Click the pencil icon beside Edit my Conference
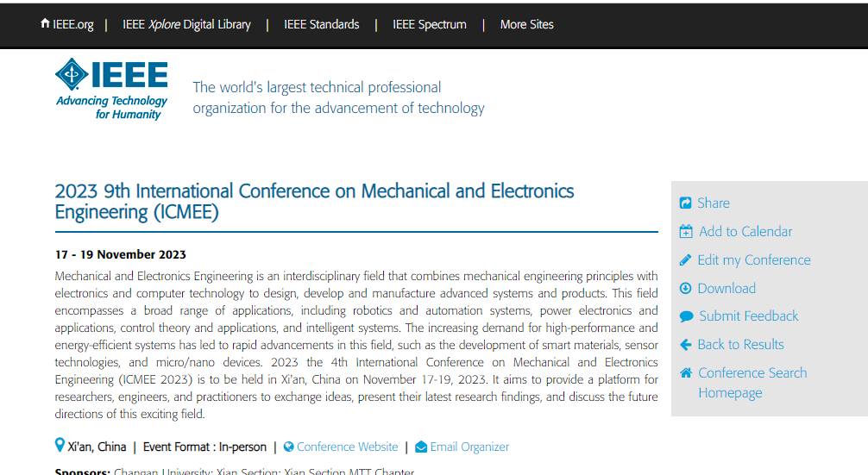This screenshot has height=475, width=868. click(x=685, y=259)
